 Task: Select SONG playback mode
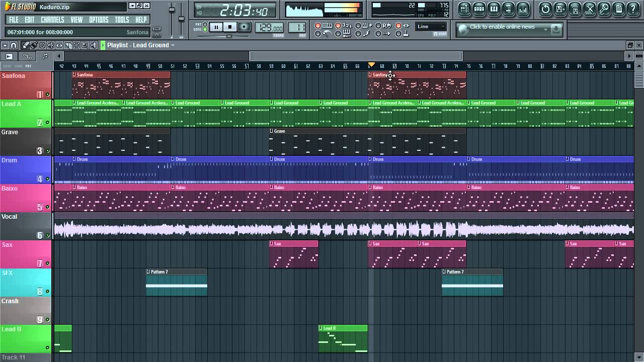(205, 29)
